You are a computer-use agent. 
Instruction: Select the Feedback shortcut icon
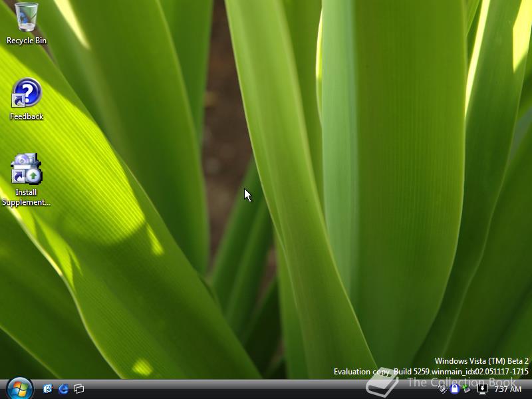tap(27, 93)
